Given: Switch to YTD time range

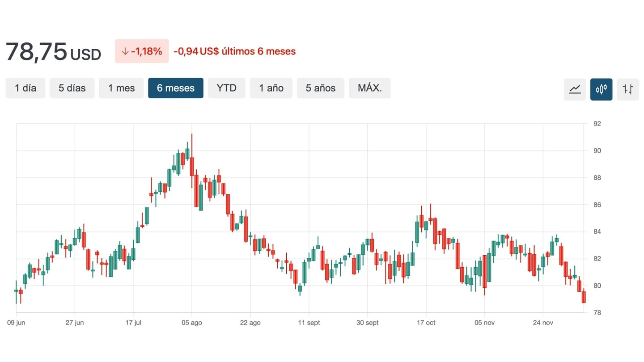Looking at the screenshot, I should pyautogui.click(x=226, y=88).
